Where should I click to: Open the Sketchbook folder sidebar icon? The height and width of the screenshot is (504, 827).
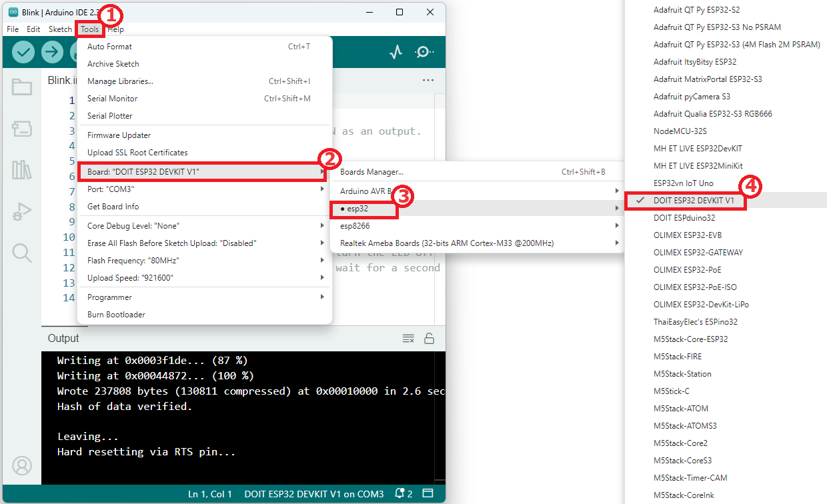(x=22, y=87)
